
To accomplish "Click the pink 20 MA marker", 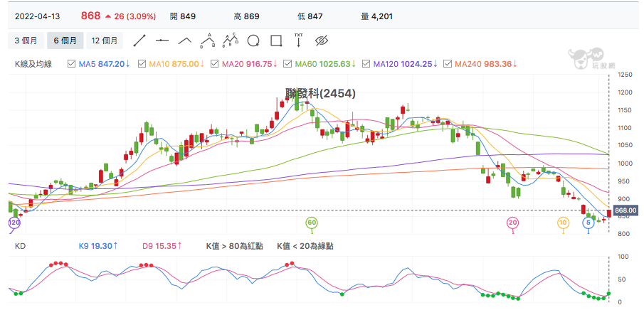I will (x=512, y=223).
